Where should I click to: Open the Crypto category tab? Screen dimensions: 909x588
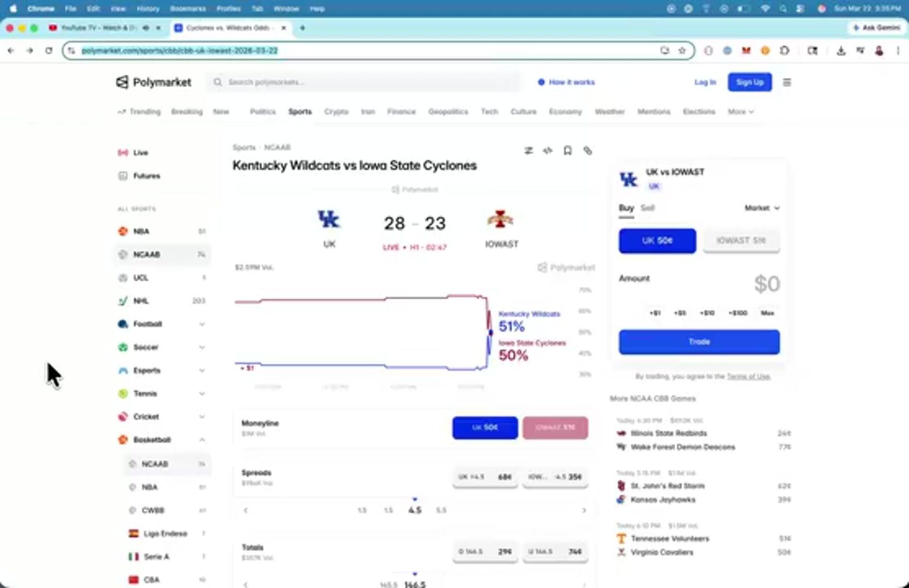click(x=336, y=112)
